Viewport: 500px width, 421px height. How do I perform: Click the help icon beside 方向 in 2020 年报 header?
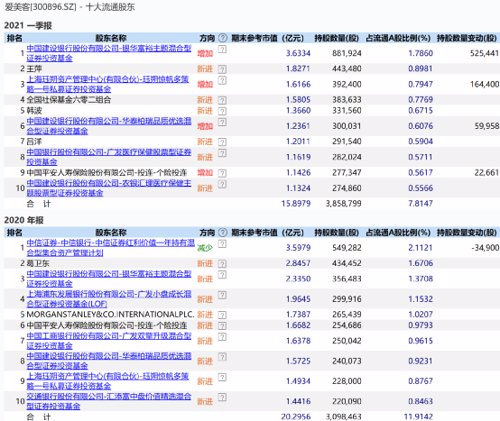pyautogui.click(x=223, y=232)
